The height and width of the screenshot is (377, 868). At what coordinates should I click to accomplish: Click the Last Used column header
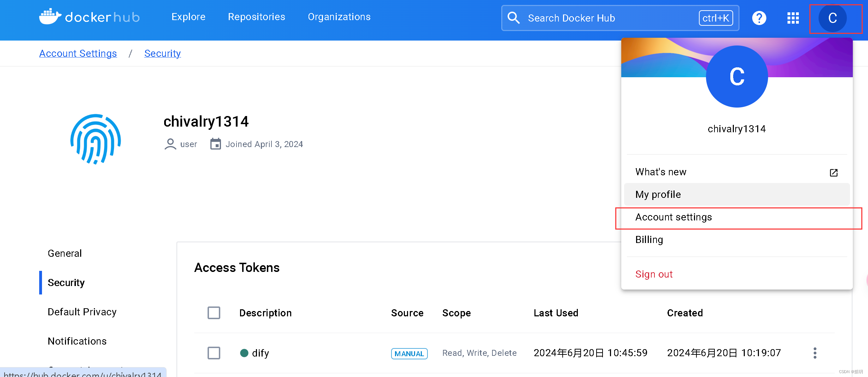tap(556, 313)
